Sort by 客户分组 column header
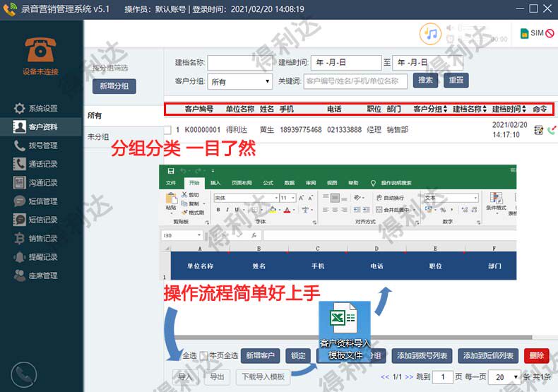 click(x=430, y=109)
